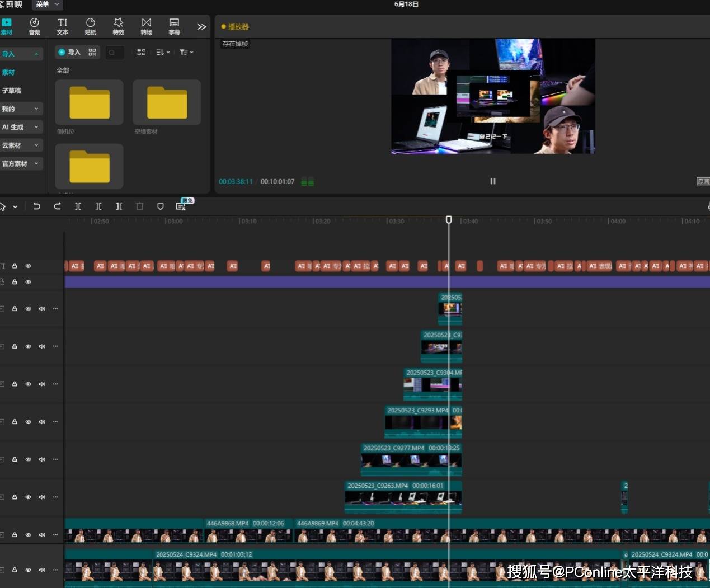Expand the 云素材 sidebar section
The width and height of the screenshot is (710, 588).
[21, 145]
